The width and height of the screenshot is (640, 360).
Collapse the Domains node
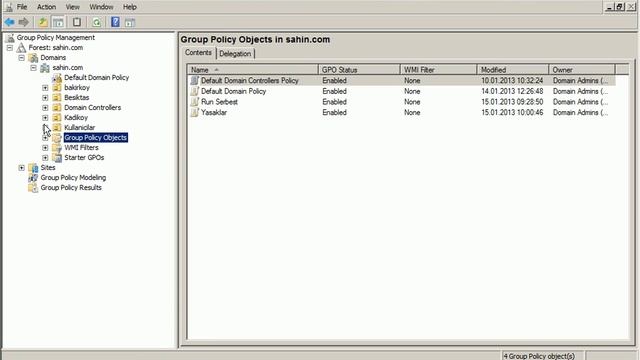coord(22,58)
